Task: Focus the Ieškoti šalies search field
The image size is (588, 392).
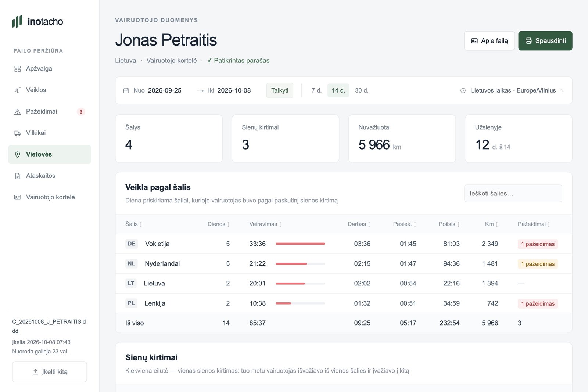Action: (x=513, y=193)
